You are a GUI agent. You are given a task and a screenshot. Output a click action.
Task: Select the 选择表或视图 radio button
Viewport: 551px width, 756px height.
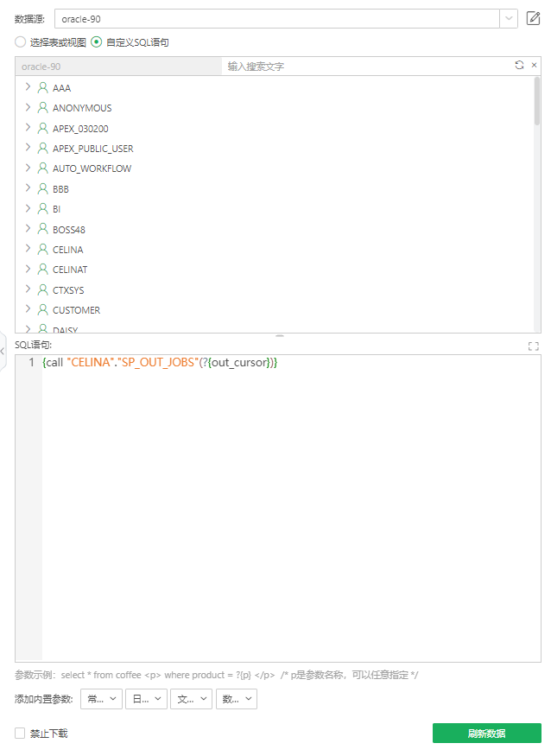click(x=18, y=41)
